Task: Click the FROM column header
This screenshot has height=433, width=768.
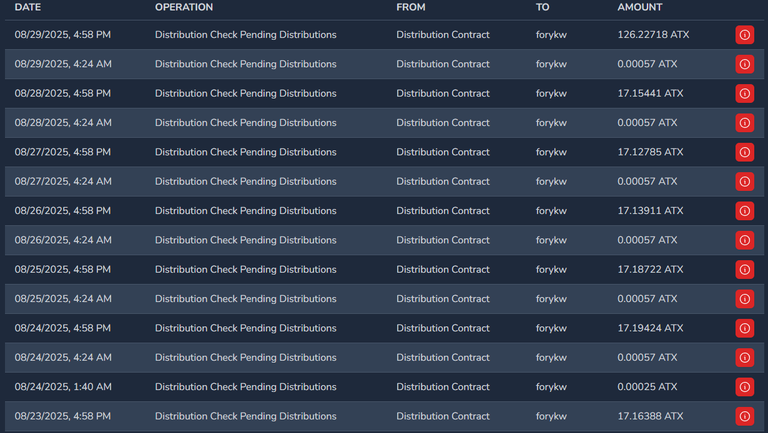Action: 411,7
